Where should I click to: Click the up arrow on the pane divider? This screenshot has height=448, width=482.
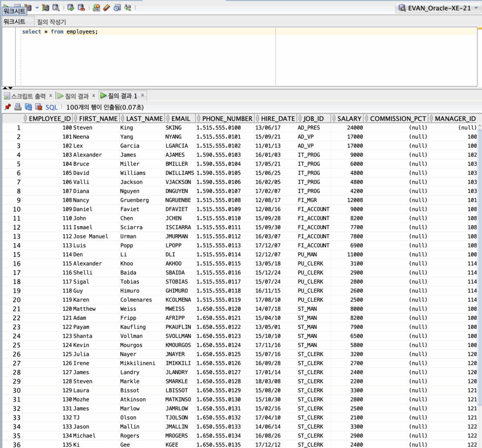click(5, 88)
